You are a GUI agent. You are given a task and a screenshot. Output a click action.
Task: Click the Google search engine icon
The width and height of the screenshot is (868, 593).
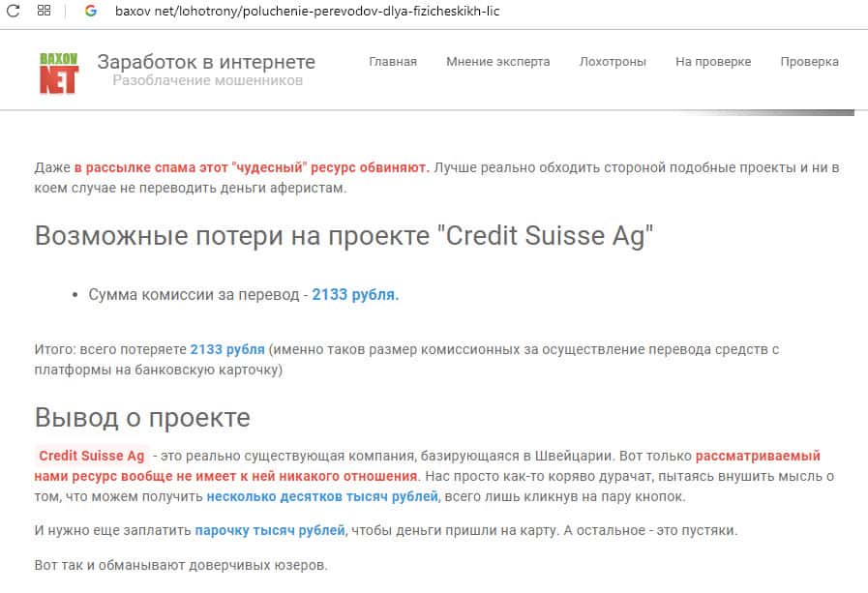[x=91, y=11]
